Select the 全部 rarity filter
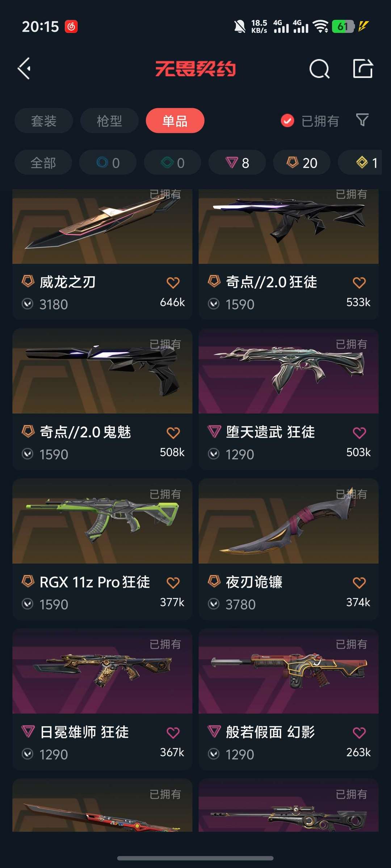The width and height of the screenshot is (391, 868). tap(43, 163)
